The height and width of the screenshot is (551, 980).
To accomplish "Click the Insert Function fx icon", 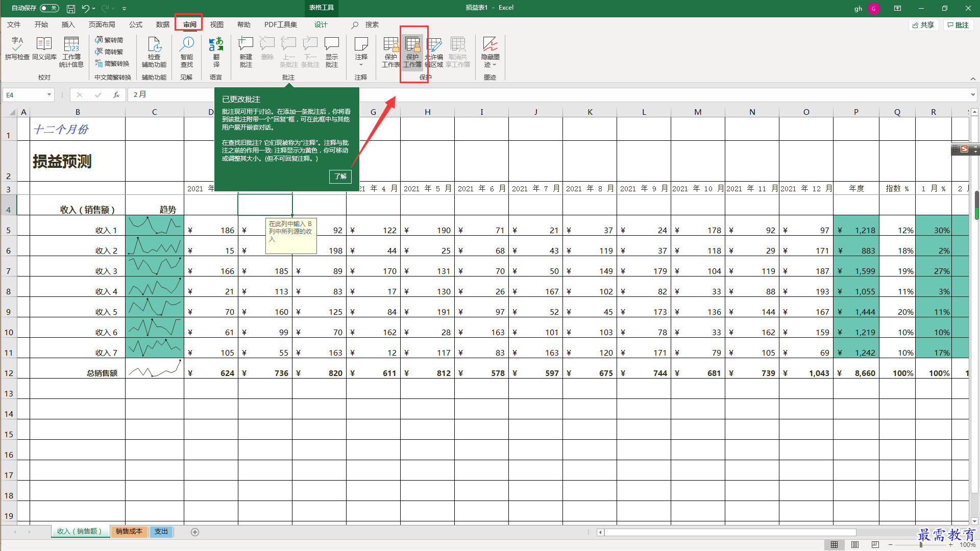I will click(x=116, y=94).
